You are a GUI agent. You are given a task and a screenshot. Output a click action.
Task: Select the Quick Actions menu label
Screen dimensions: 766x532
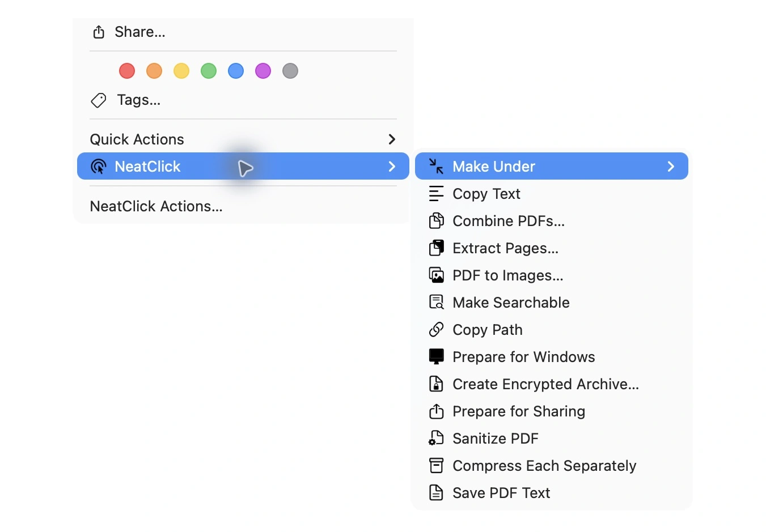click(137, 139)
